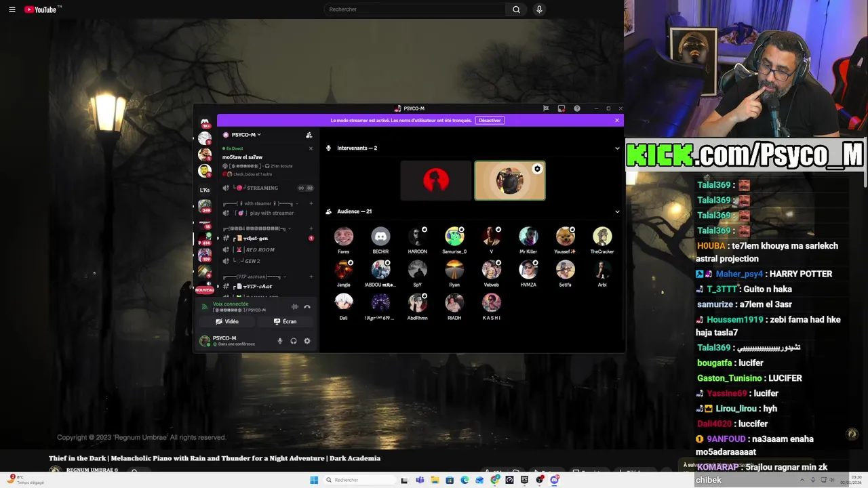Click audience member Samurise_0 avatar
This screenshot has height=488, width=868.
[x=454, y=237]
